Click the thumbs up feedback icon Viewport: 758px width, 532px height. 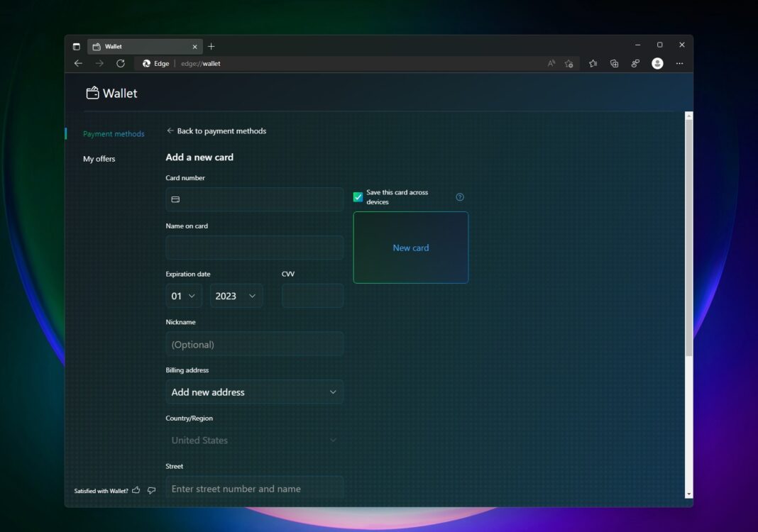136,489
